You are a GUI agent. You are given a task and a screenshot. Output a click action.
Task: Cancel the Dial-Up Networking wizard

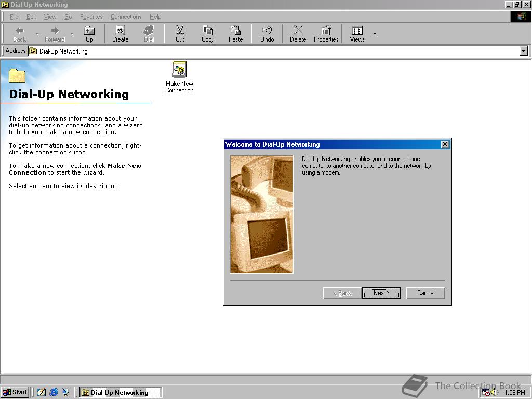click(x=425, y=293)
